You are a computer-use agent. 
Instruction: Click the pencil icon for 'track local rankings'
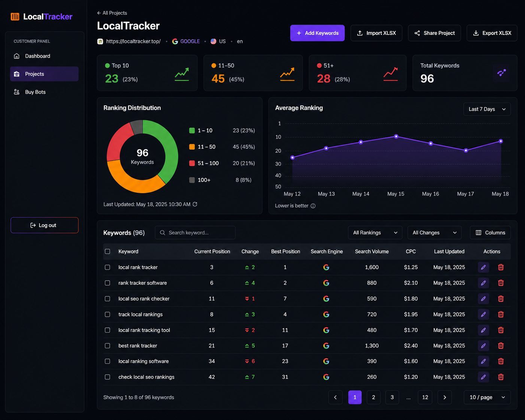[x=483, y=314]
